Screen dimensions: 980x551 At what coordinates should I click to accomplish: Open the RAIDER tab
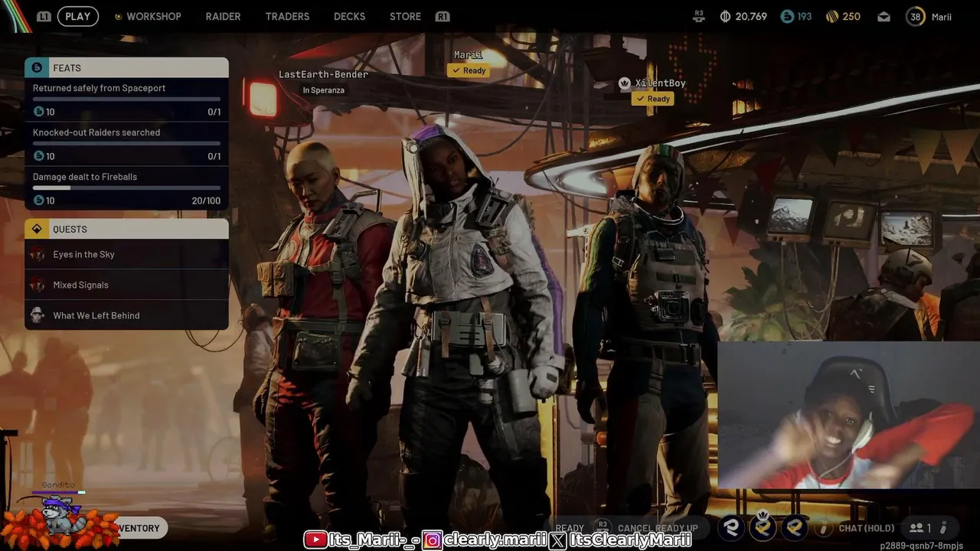[223, 16]
